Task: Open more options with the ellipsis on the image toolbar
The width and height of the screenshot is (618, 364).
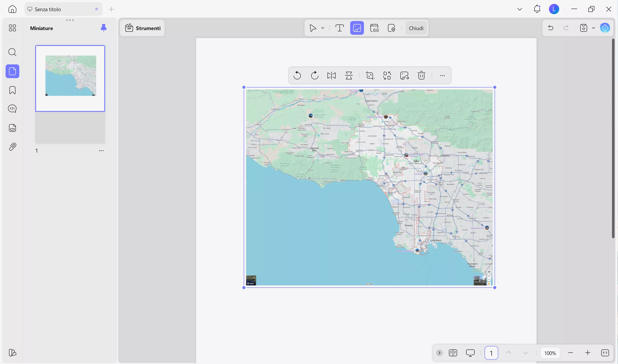Action: pyautogui.click(x=442, y=75)
